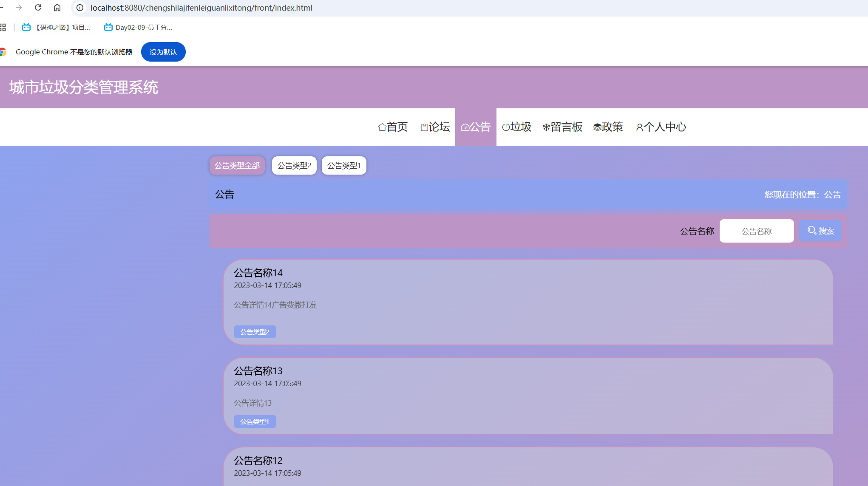
Task: Click the browser reload icon
Action: [38, 8]
